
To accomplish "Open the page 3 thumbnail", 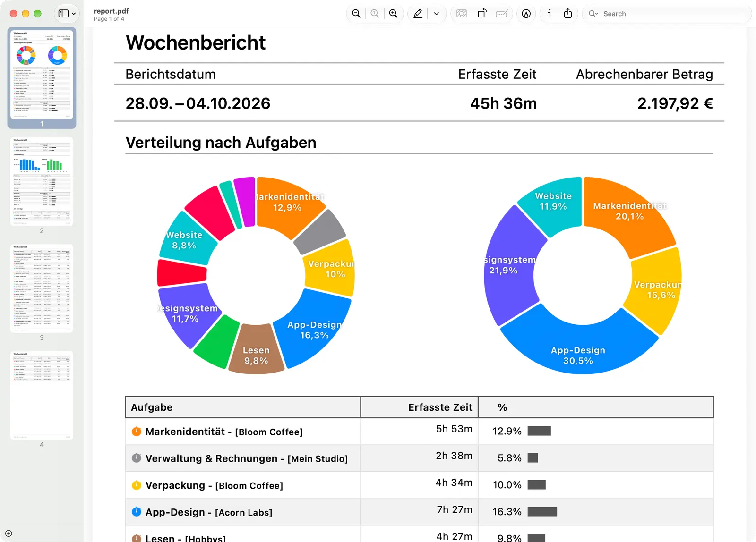I will coord(42,288).
